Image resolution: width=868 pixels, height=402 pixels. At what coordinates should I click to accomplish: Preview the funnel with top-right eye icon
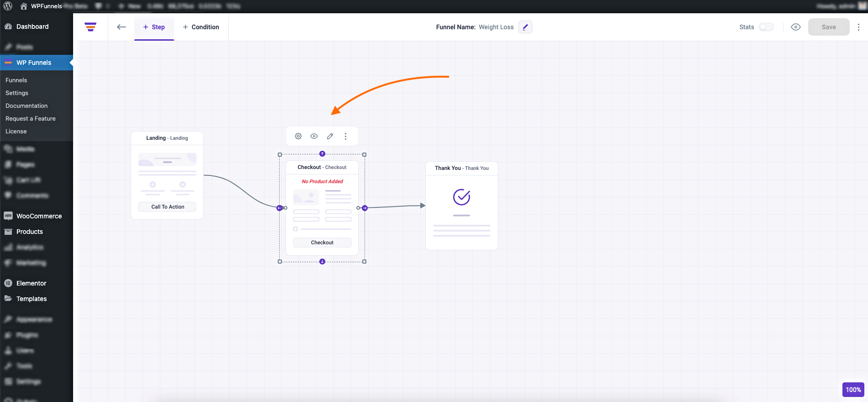click(796, 27)
